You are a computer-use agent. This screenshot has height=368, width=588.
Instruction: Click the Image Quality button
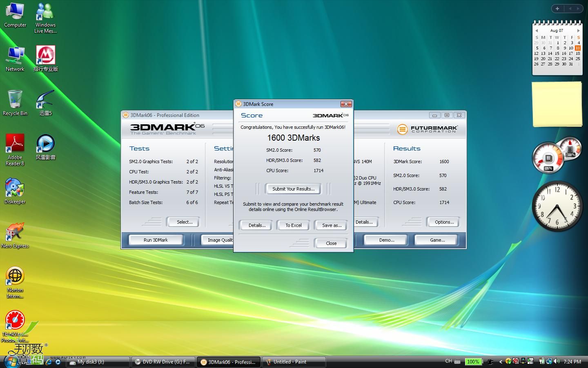pyautogui.click(x=218, y=240)
